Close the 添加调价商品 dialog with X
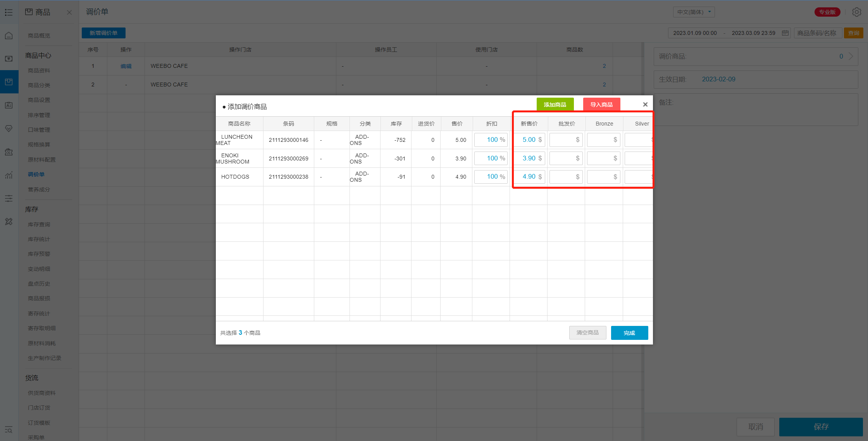The image size is (868, 441). point(645,105)
